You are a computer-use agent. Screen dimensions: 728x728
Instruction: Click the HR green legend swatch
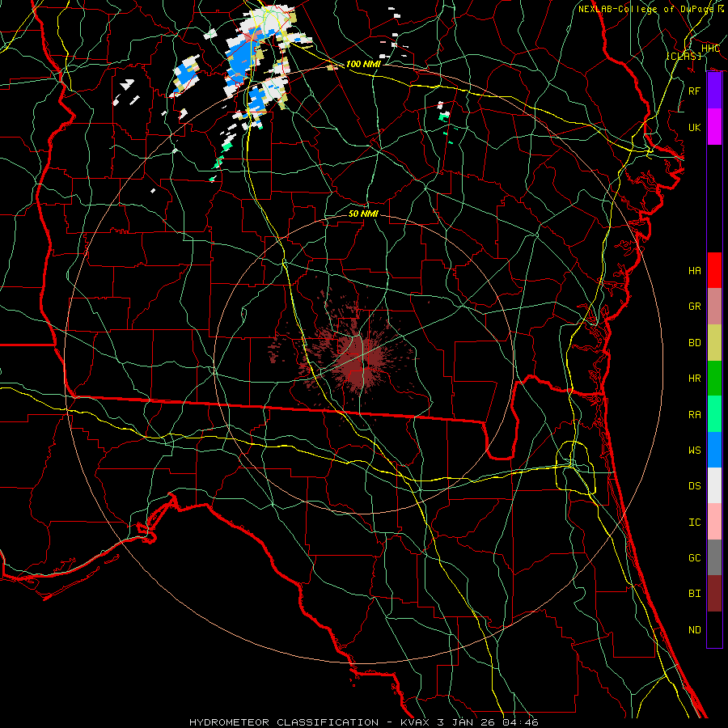tap(714, 378)
